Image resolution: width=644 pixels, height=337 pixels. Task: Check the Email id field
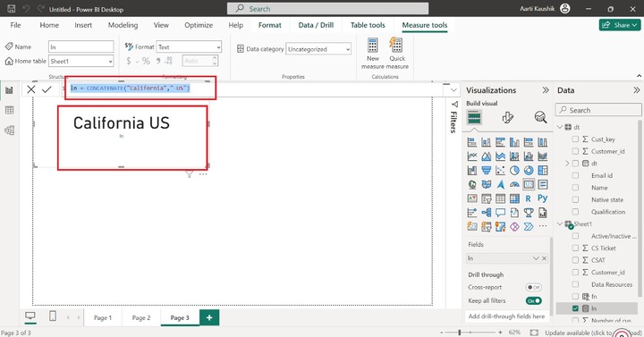[575, 175]
